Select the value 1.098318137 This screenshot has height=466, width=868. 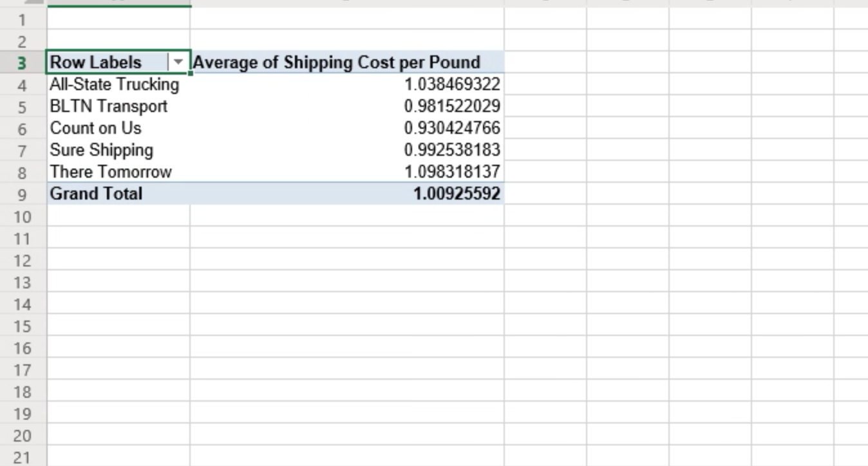click(x=347, y=172)
